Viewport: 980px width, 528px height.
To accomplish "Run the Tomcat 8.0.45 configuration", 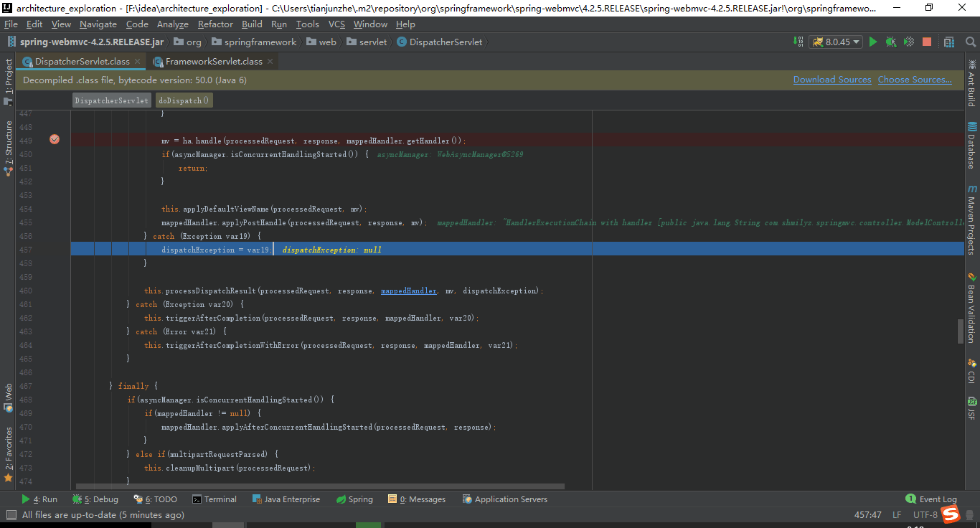I will (872, 42).
